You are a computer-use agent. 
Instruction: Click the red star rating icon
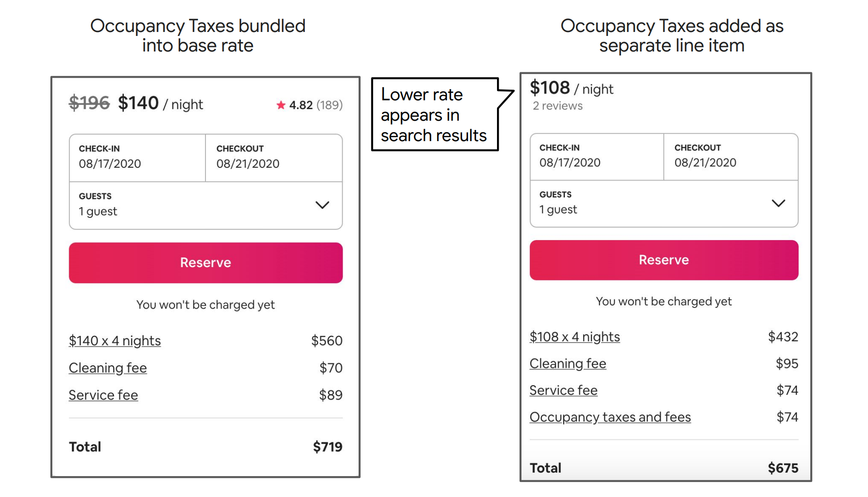(280, 105)
